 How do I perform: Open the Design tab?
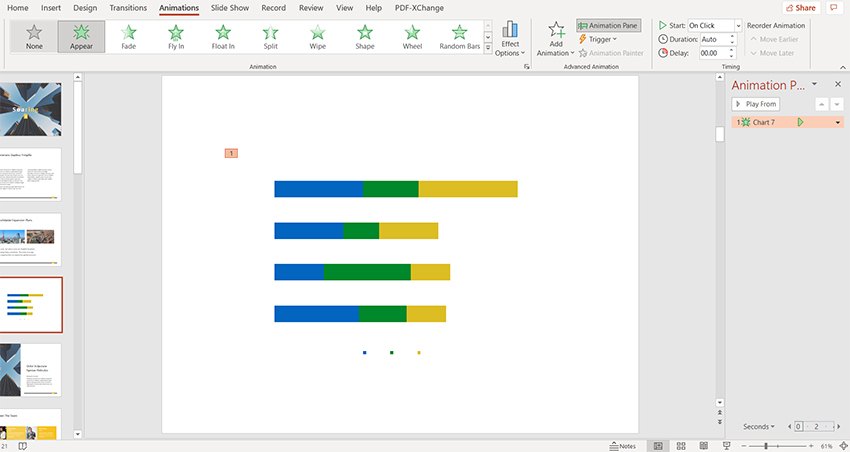85,8
